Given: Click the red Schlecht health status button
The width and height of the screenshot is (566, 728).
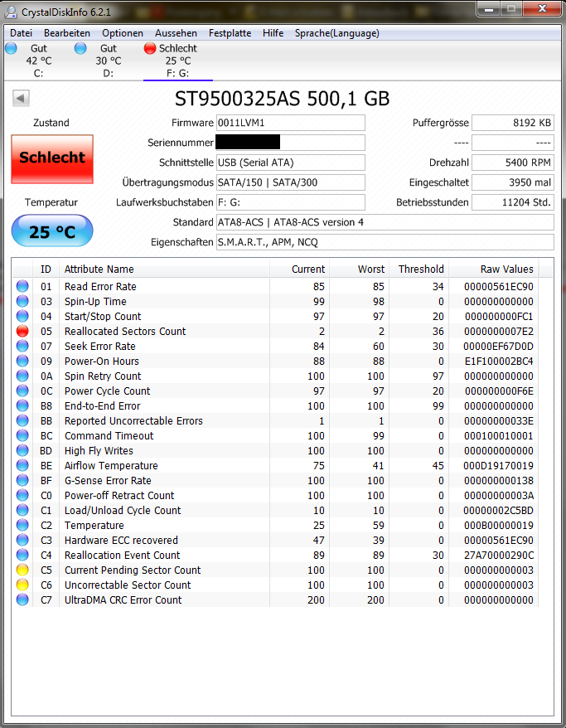Looking at the screenshot, I should [52, 159].
